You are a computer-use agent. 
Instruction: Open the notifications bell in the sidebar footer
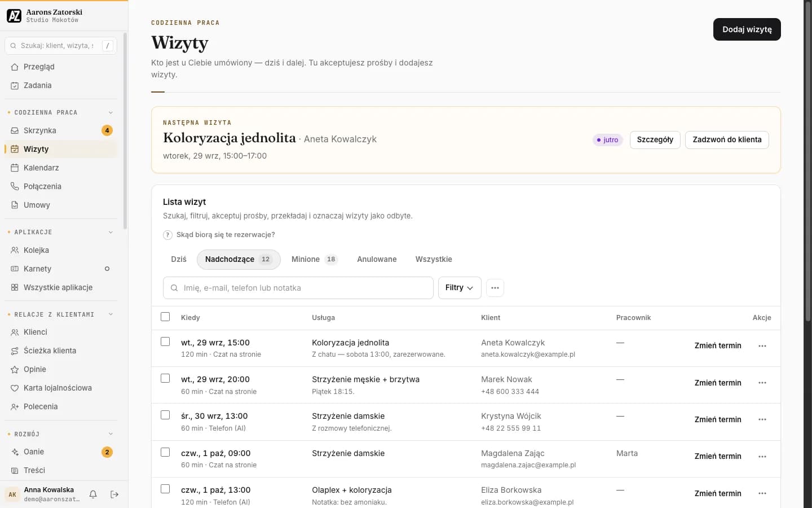tap(93, 494)
